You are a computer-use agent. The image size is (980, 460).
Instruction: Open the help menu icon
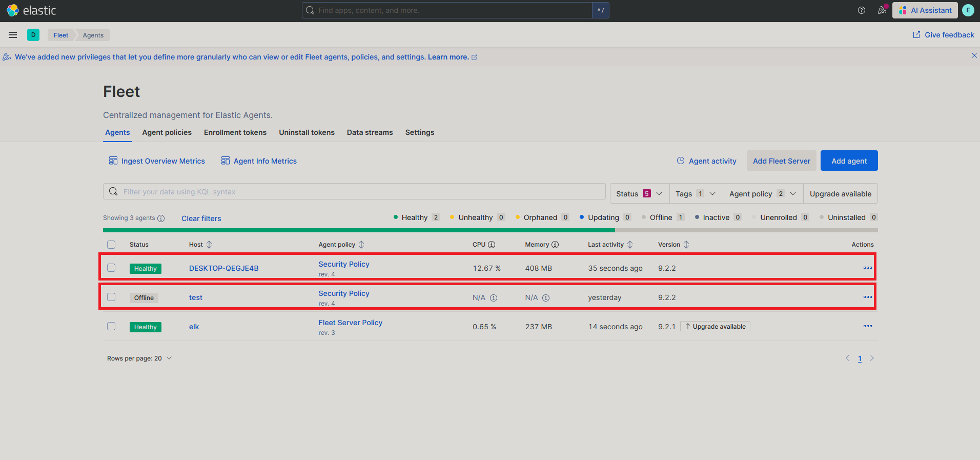coord(862,10)
